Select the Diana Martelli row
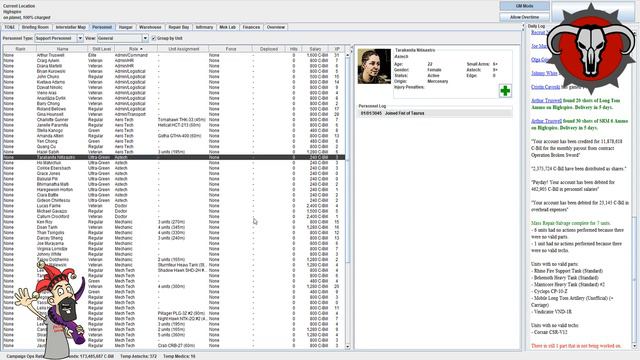Screen dimensions: 640x360 tap(173, 66)
